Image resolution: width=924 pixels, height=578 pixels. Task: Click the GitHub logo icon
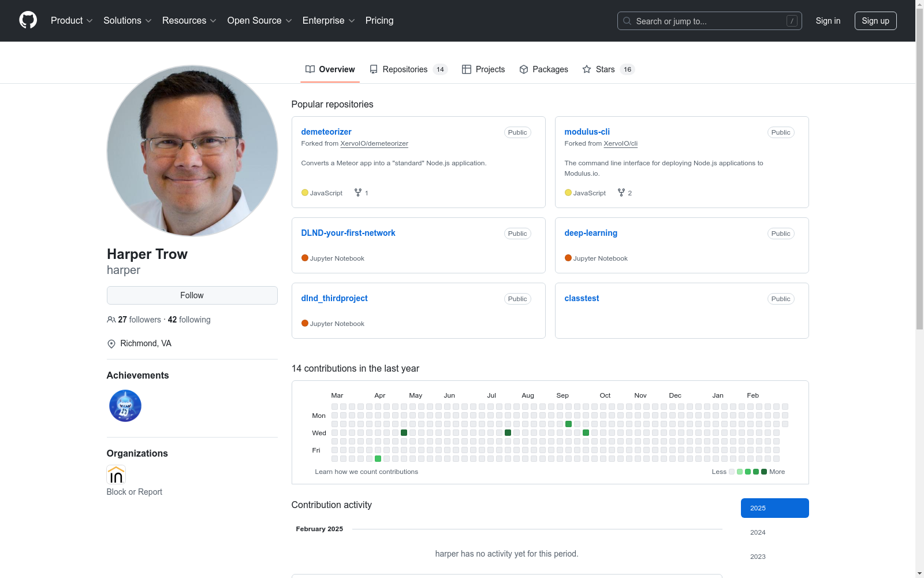pyautogui.click(x=28, y=20)
